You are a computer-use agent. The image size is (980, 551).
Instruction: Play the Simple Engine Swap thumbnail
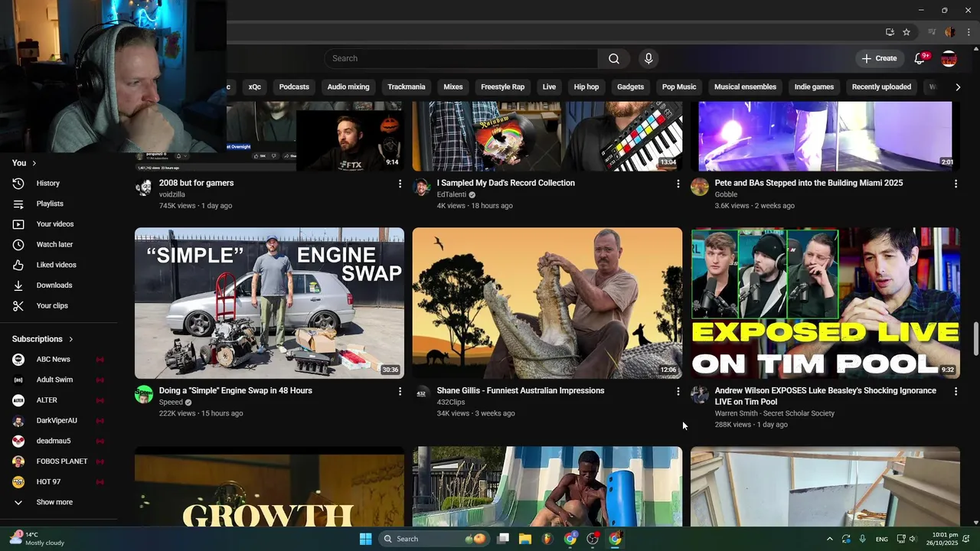click(269, 303)
